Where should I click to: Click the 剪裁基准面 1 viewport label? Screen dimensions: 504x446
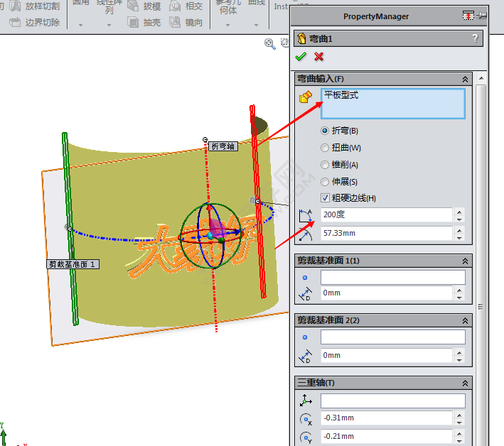tap(73, 264)
